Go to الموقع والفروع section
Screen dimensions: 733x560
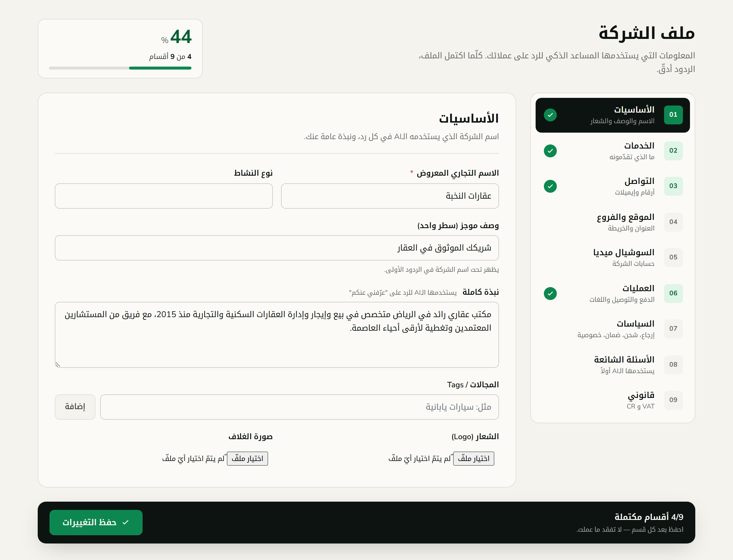tap(613, 222)
